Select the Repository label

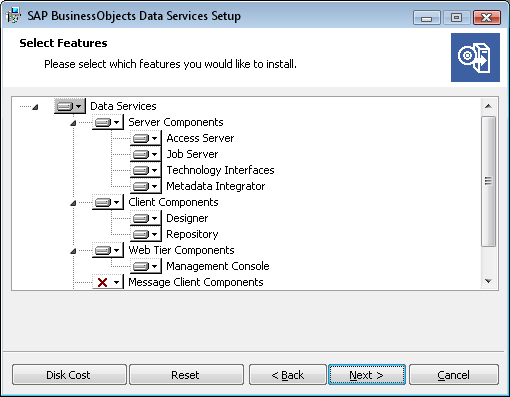192,234
